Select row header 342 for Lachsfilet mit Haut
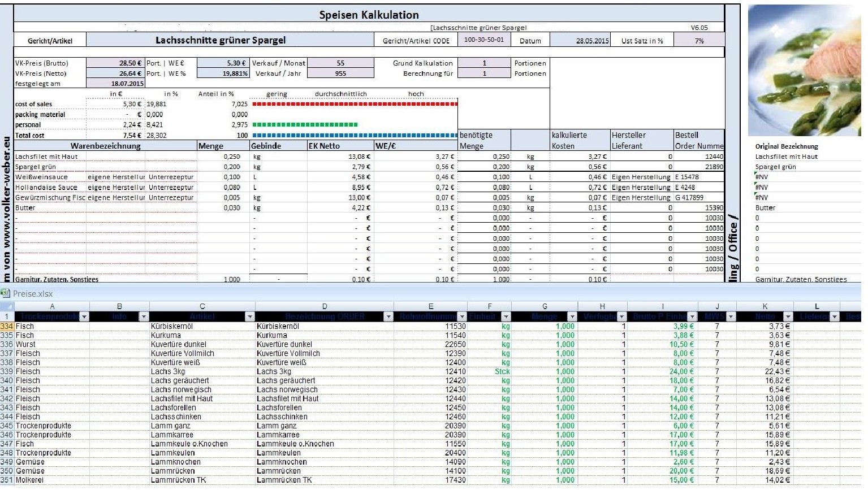 click(x=7, y=398)
